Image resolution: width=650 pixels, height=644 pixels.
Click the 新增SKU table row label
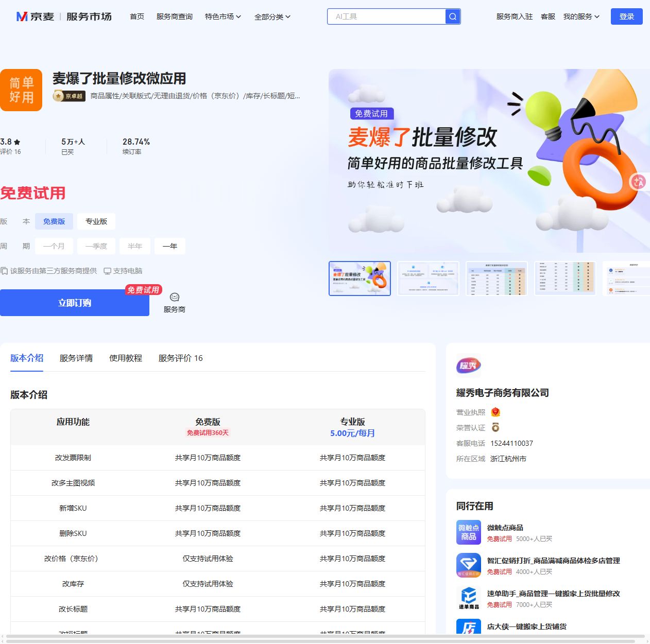tap(73, 508)
